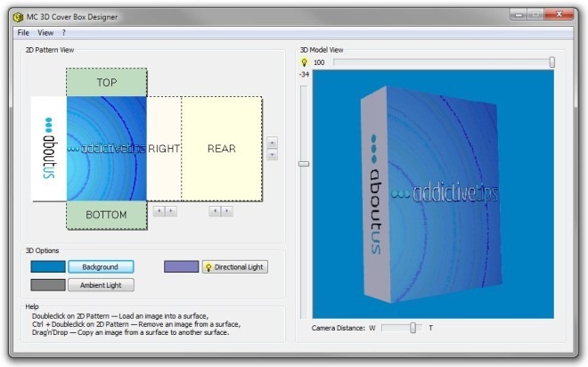Click the 3D box model preview
Screen dimensions: 588x367
click(x=433, y=194)
